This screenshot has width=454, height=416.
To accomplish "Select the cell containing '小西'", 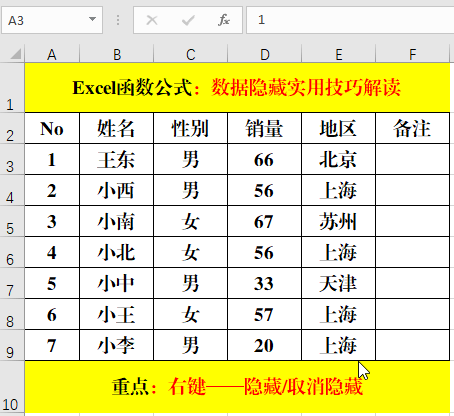I will [x=116, y=190].
